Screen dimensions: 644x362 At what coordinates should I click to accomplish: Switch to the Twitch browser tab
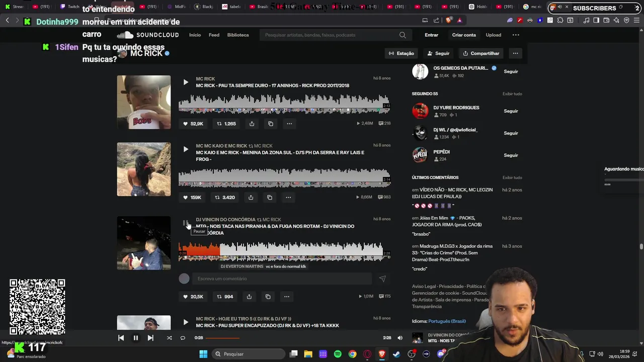(x=69, y=7)
